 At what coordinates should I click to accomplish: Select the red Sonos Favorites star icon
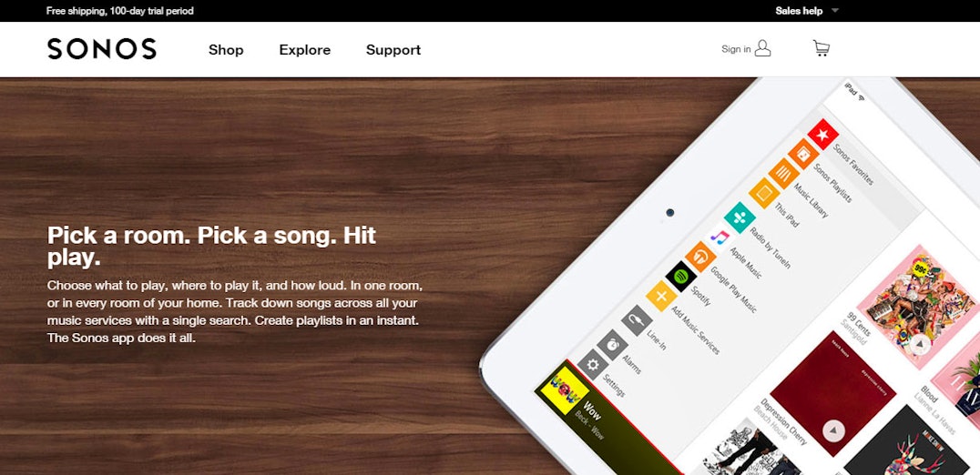(x=822, y=134)
